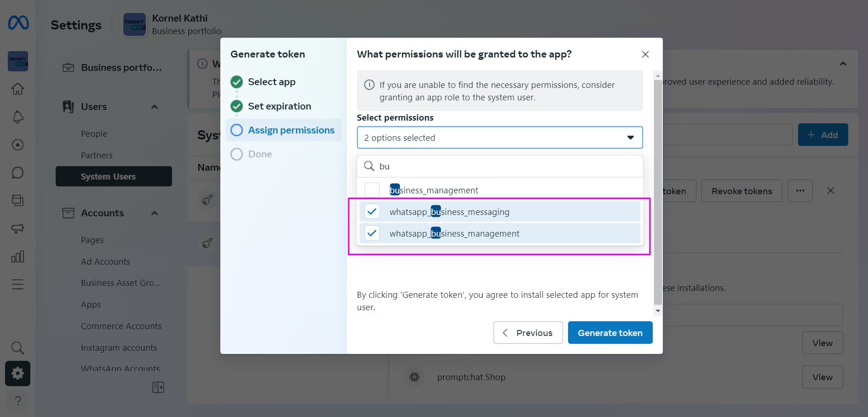
Task: Click the permissions search field
Action: point(506,166)
